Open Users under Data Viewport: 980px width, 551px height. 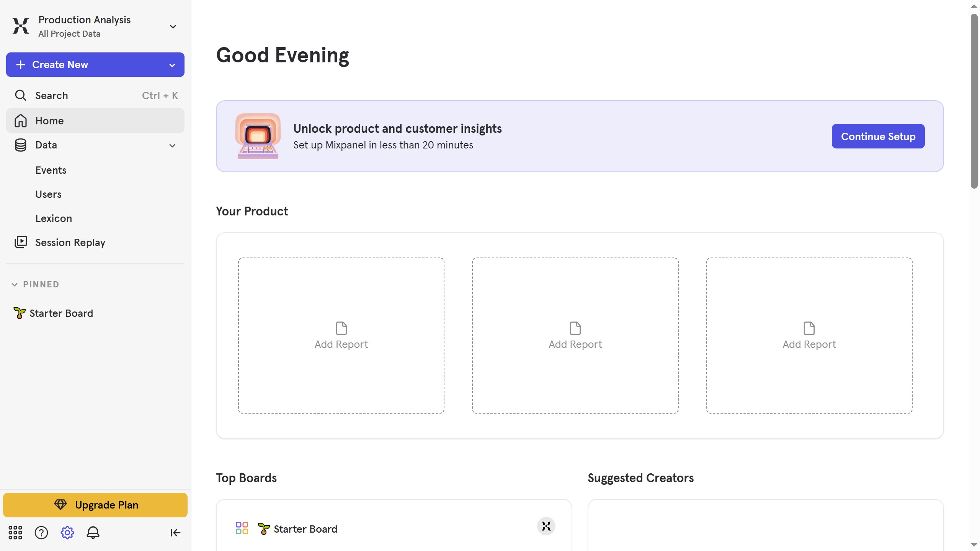pyautogui.click(x=48, y=194)
